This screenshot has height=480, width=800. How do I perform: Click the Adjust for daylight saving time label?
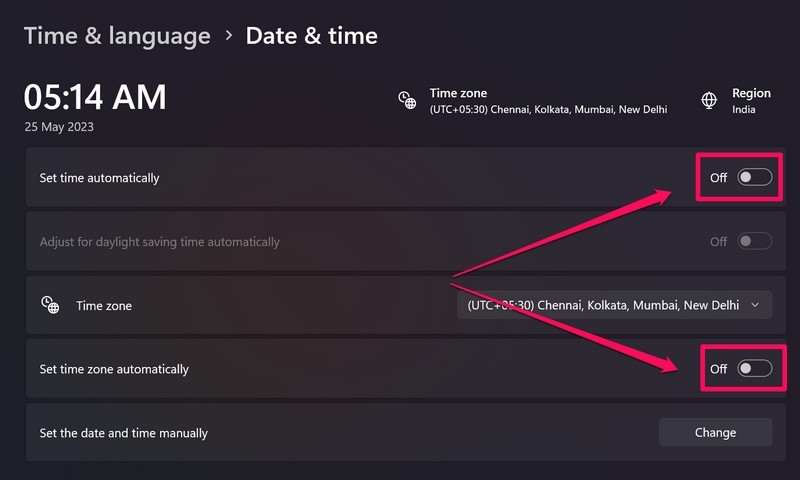(159, 242)
